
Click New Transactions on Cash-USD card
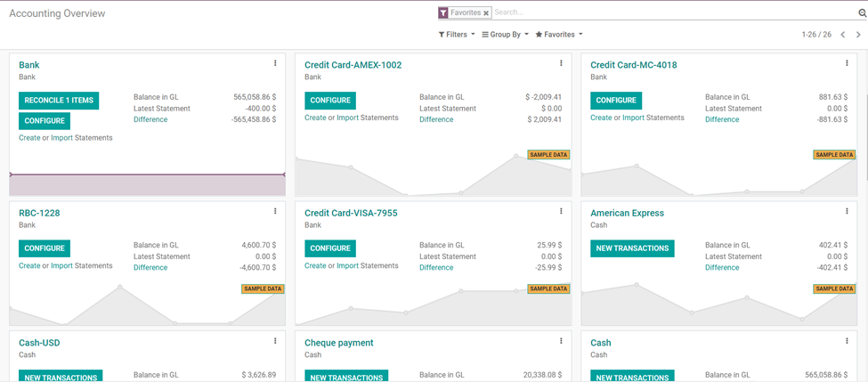(x=61, y=377)
